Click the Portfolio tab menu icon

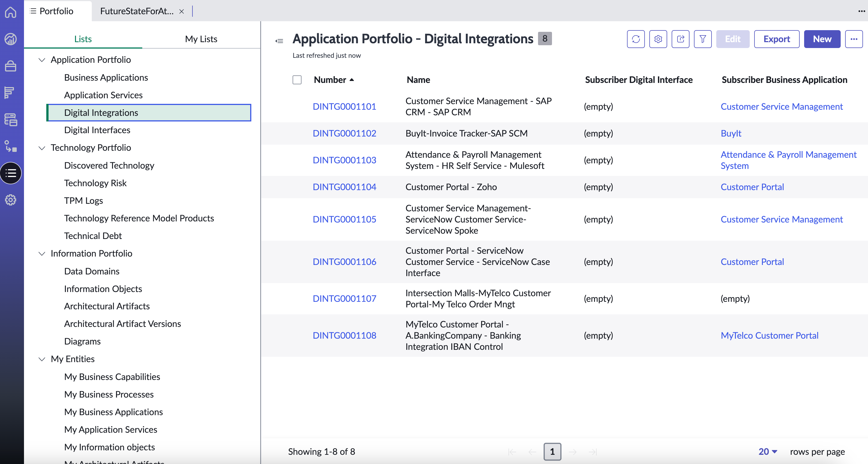33,11
